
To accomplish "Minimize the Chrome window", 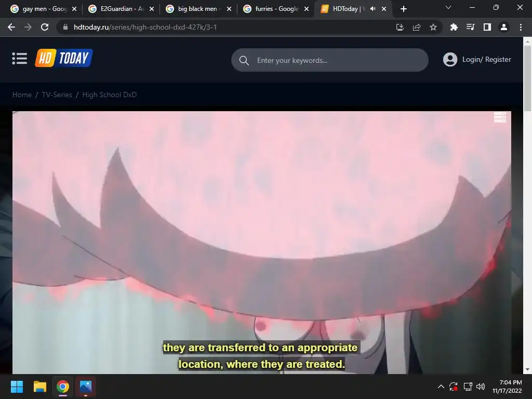I will (472, 7).
